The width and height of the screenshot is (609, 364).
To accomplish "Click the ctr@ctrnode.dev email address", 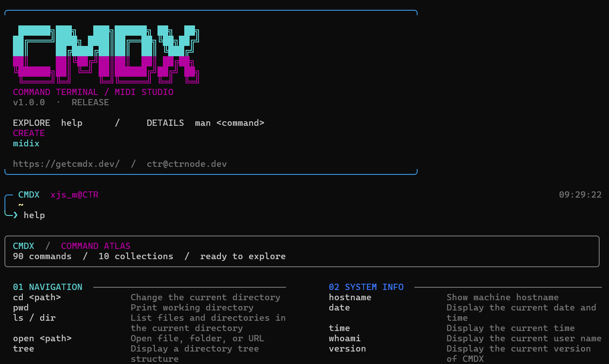I will pyautogui.click(x=187, y=164).
